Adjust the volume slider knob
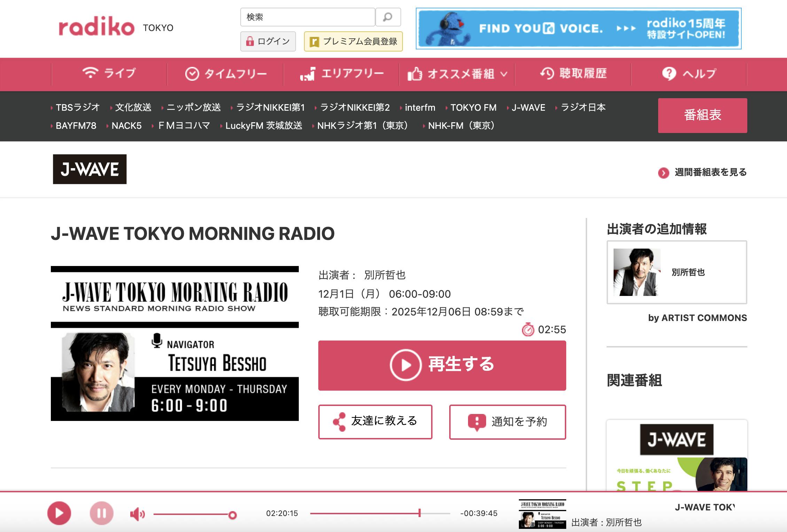The height and width of the screenshot is (532, 787). point(232,515)
